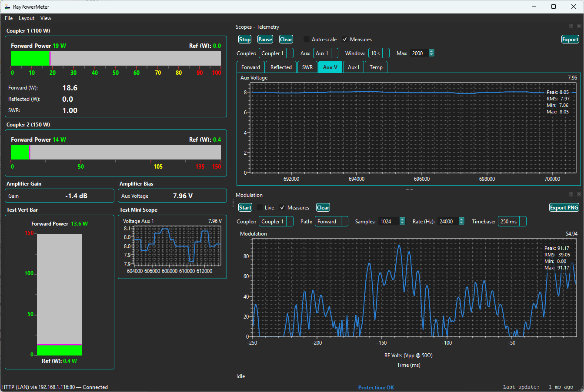Click the HTTP (LAN) connection status text
The height and width of the screenshot is (392, 584).
tap(55, 387)
